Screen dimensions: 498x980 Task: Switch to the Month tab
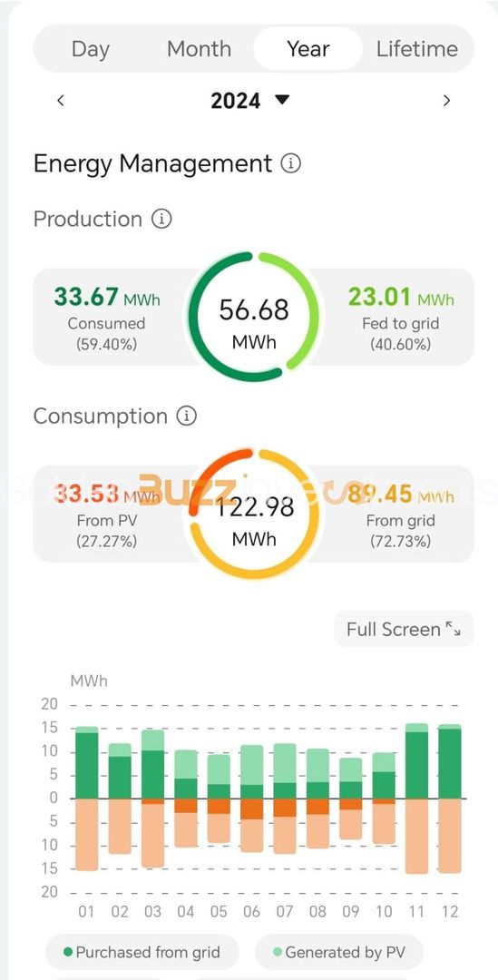coord(199,49)
